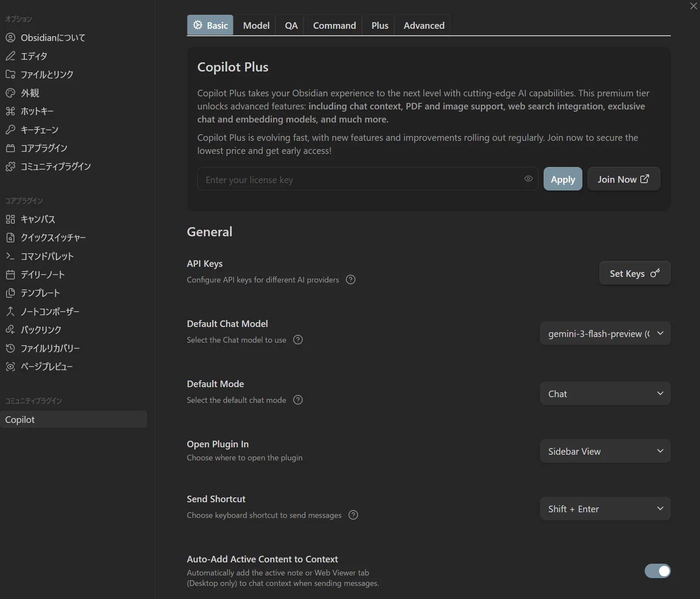The image size is (700, 599).
Task: Switch to the Advanced tab
Action: click(x=424, y=25)
